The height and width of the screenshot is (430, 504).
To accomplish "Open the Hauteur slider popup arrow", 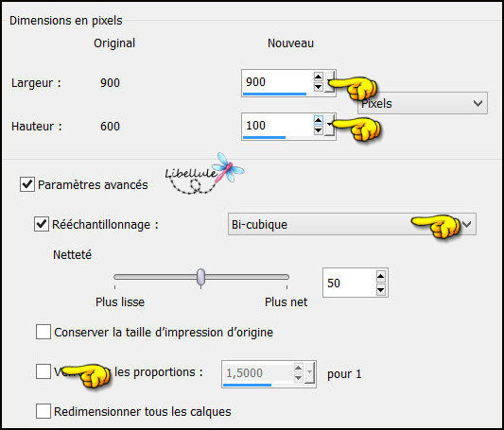I will tap(329, 126).
